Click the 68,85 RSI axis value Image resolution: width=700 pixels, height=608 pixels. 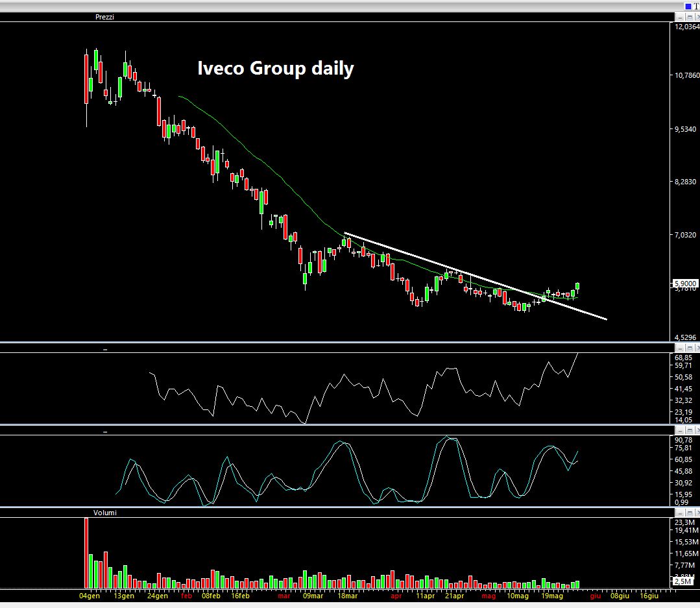684,358
